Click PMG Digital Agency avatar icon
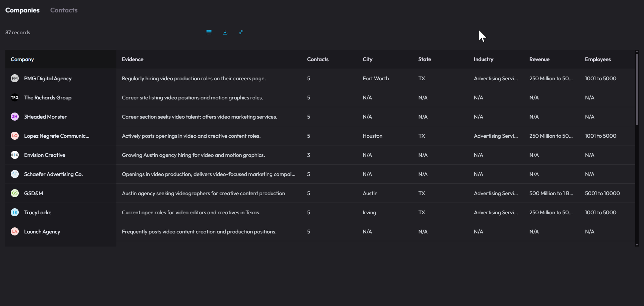 pos(15,78)
